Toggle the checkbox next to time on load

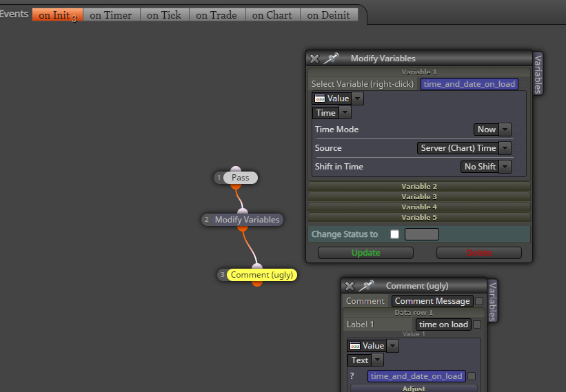click(477, 324)
